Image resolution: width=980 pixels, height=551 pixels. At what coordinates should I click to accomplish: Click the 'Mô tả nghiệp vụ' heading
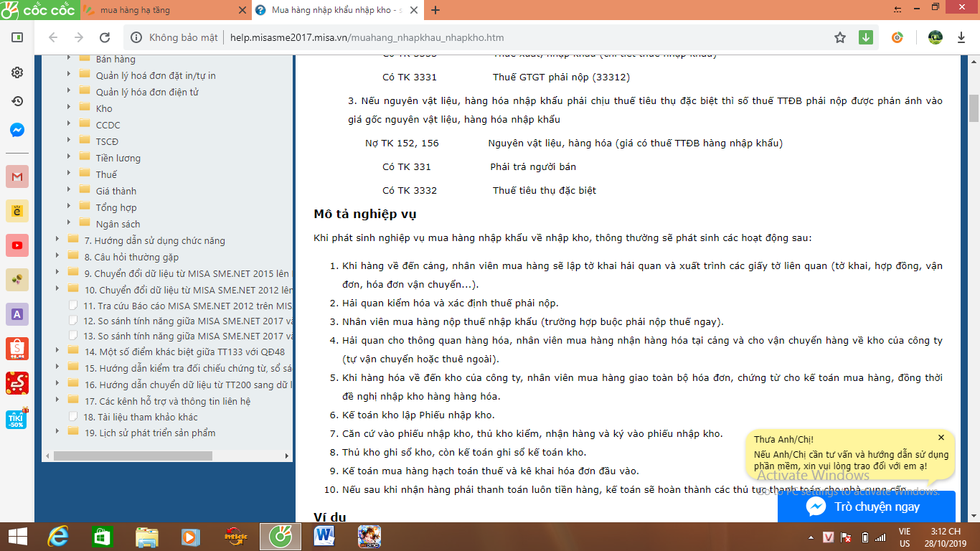(365, 214)
